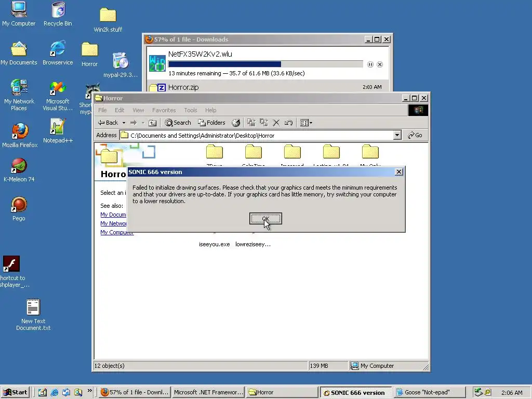Launch K-Meleon 74 from desktop
Screen dimensions: 532x399
(19, 170)
